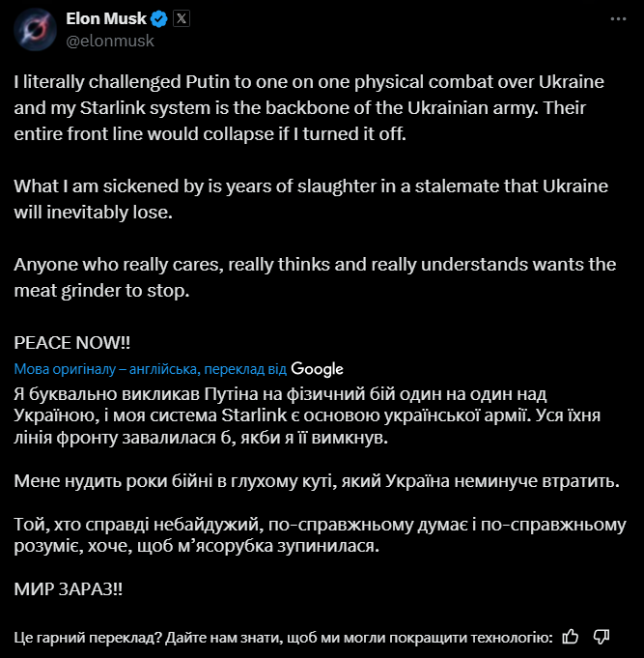This screenshot has height=658, width=644.
Task: Rate the translation with thumbs down
Action: (x=602, y=636)
